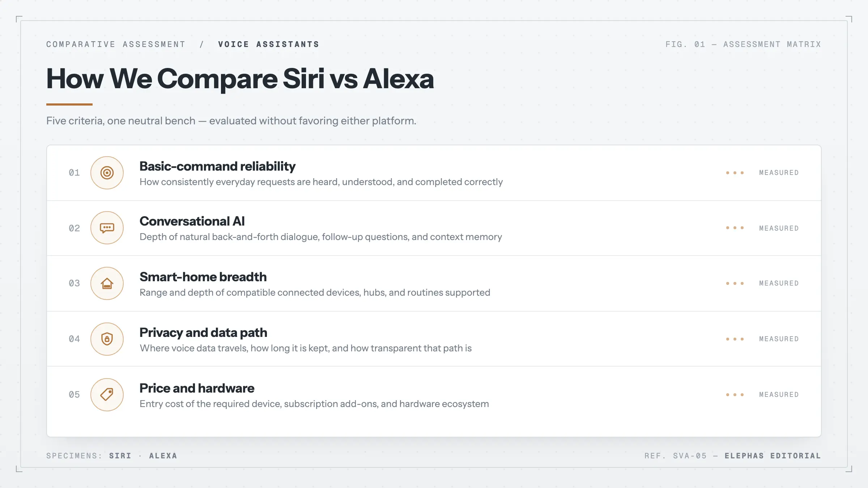Click the MEASURED label in Price and hardware row
This screenshot has height=488, width=868.
pyautogui.click(x=779, y=395)
